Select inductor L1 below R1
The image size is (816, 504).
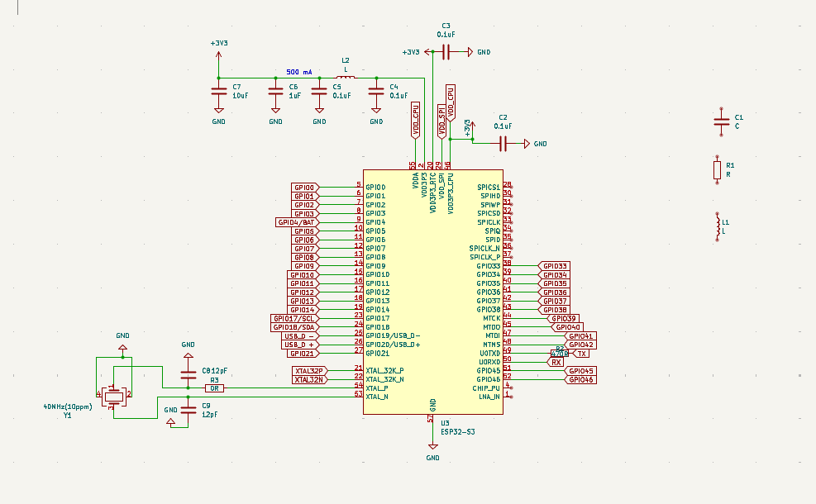[716, 225]
